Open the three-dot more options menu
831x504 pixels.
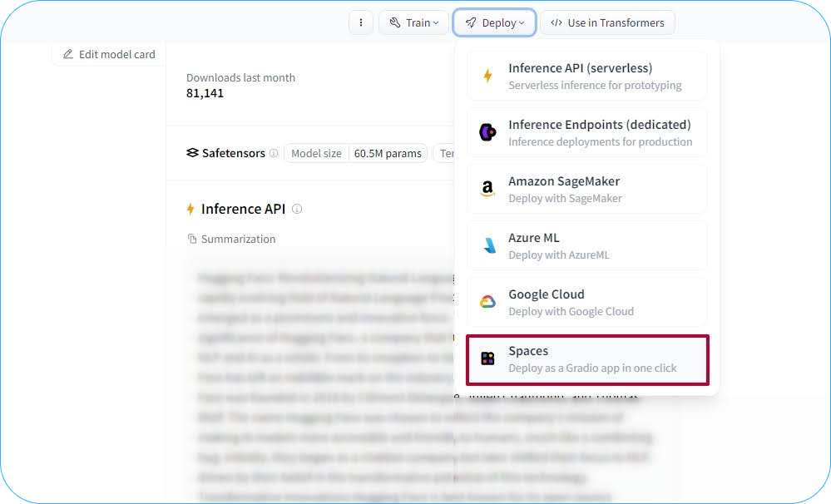[x=361, y=22]
